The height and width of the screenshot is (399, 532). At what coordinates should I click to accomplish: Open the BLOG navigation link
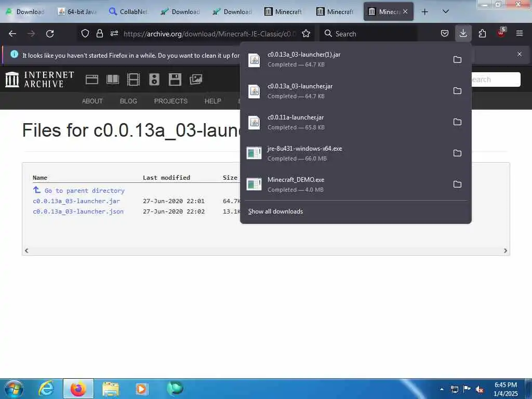[x=128, y=101]
